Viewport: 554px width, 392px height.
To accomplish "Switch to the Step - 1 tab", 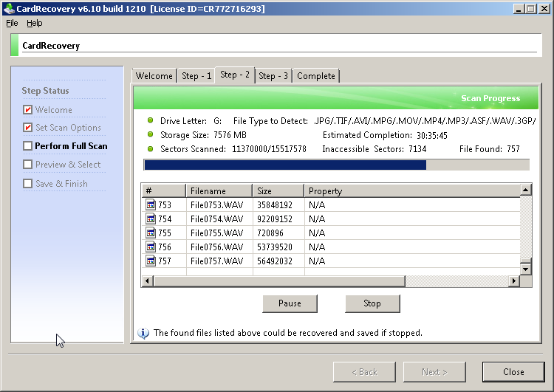I will (x=196, y=76).
